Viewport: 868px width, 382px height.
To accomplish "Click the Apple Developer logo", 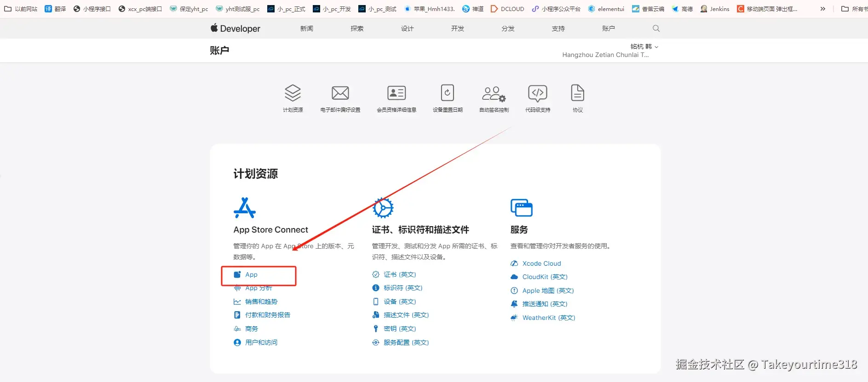I will 236,29.
